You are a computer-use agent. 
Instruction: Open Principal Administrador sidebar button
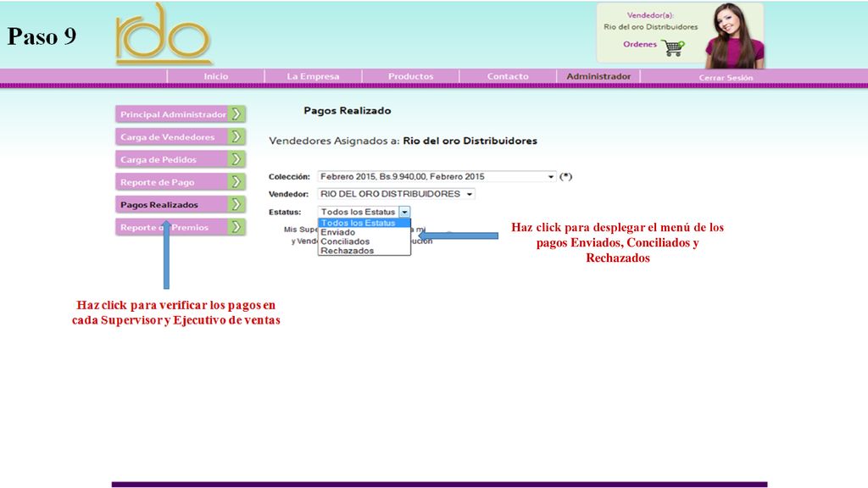[x=181, y=114]
